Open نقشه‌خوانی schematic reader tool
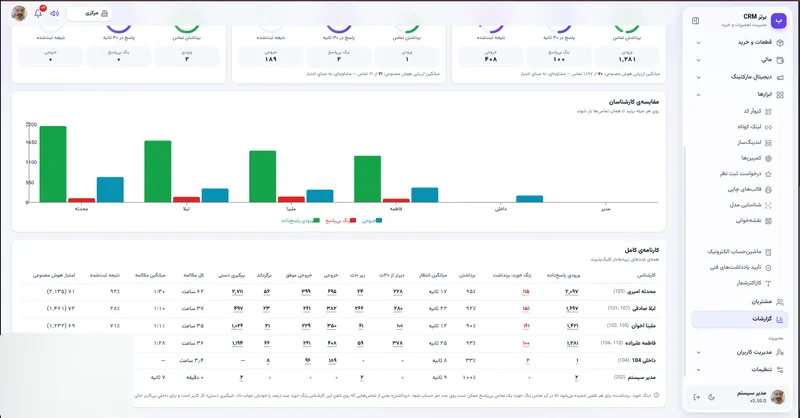 pos(754,220)
